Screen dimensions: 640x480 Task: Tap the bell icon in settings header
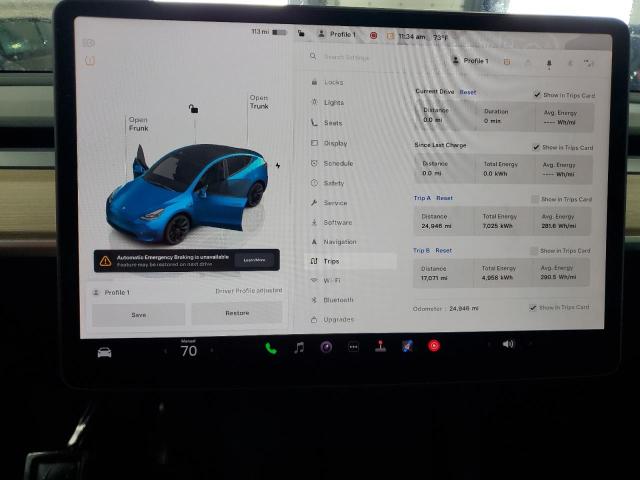click(x=549, y=63)
